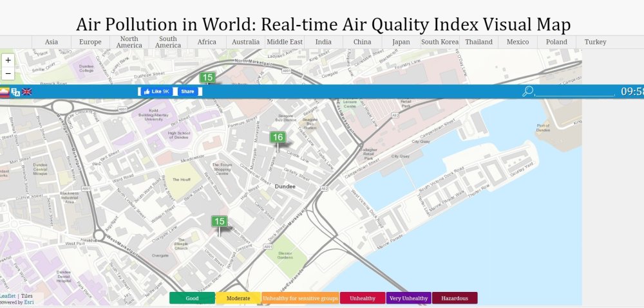Open the green 15 marker near Overgate
Viewport: 644px width, 308px height.
(220, 221)
